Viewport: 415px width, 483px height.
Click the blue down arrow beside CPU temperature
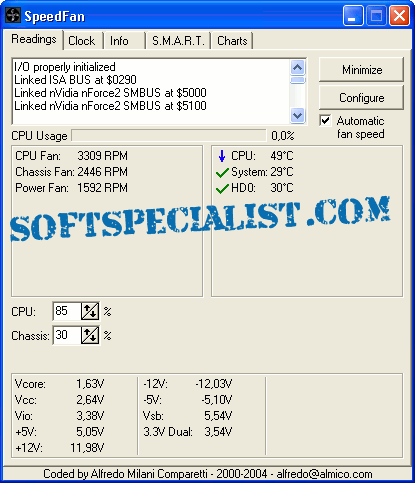[222, 156]
